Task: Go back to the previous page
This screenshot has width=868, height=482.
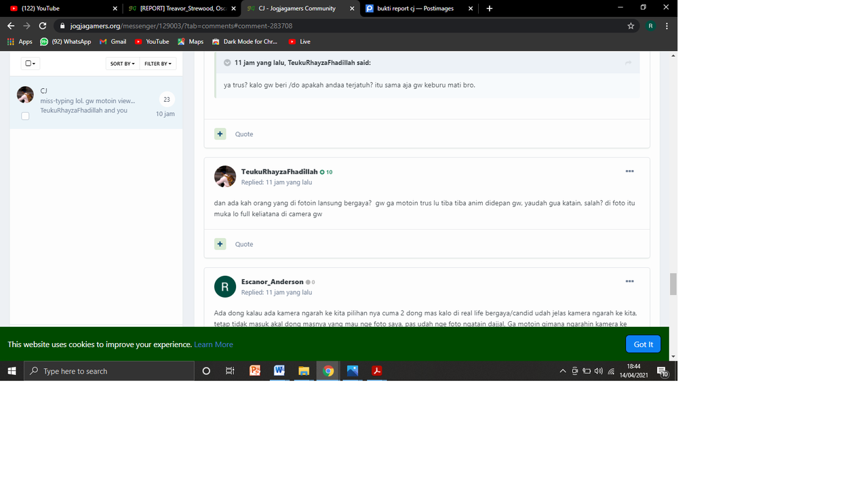Action: tap(10, 26)
